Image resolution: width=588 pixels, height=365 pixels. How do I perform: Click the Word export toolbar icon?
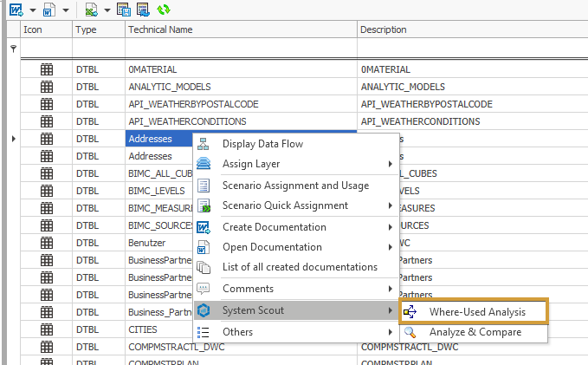pyautogui.click(x=16, y=10)
